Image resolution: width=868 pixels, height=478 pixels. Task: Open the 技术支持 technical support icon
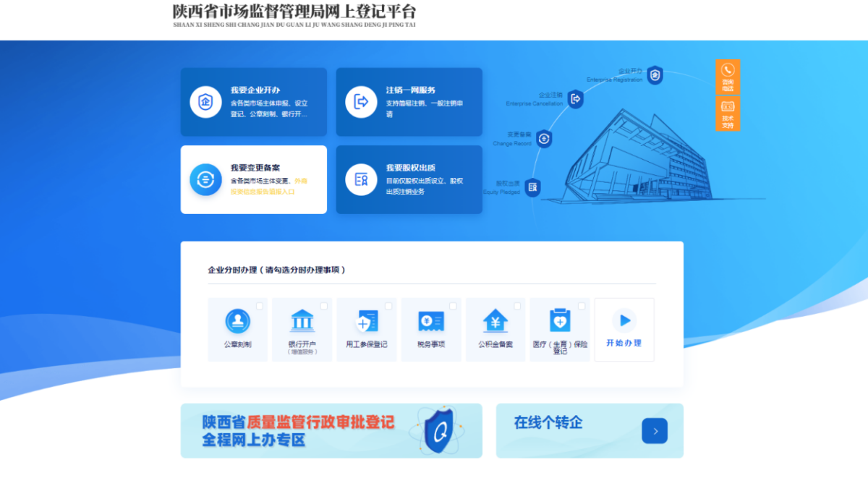[728, 114]
